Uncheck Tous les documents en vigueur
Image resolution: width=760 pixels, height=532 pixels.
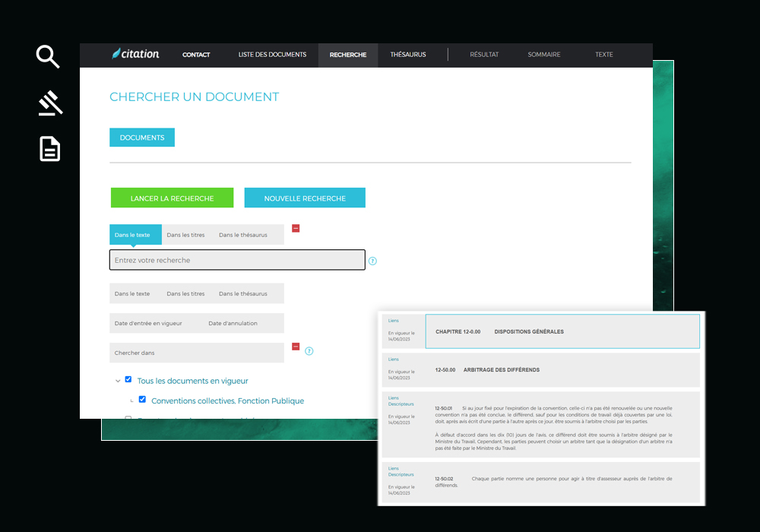point(128,380)
